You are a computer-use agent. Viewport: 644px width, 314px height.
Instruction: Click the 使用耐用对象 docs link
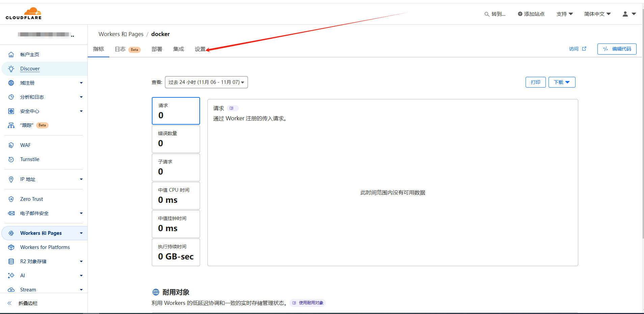tap(308, 303)
